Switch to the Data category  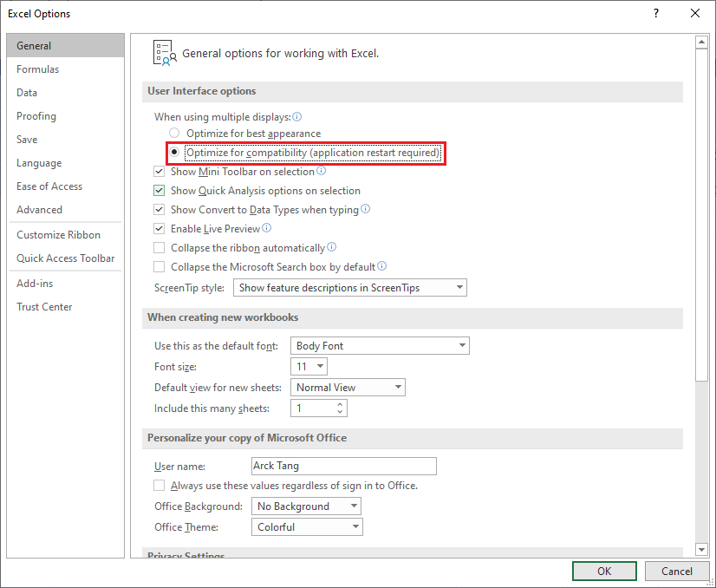(65, 92)
